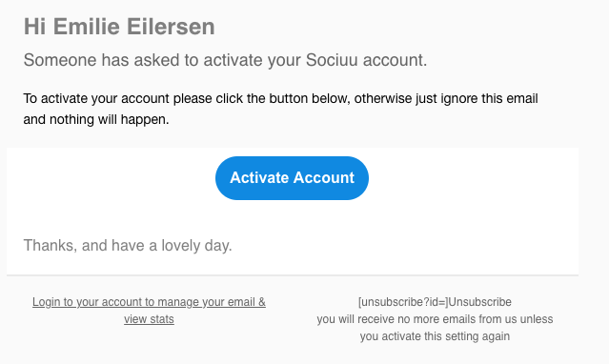Click the Unsubscribe word in the footer
The image size is (609, 364).
[479, 302]
